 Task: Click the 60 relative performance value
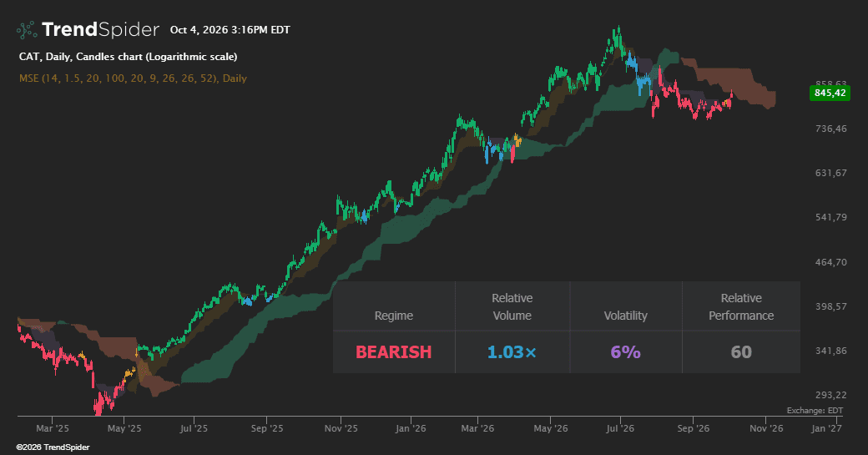[741, 352]
